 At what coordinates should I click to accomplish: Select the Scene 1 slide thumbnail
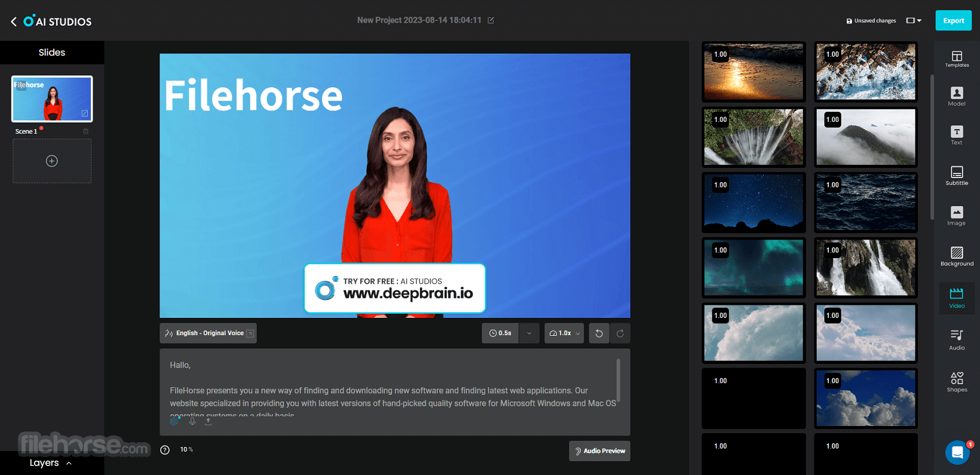click(x=52, y=99)
